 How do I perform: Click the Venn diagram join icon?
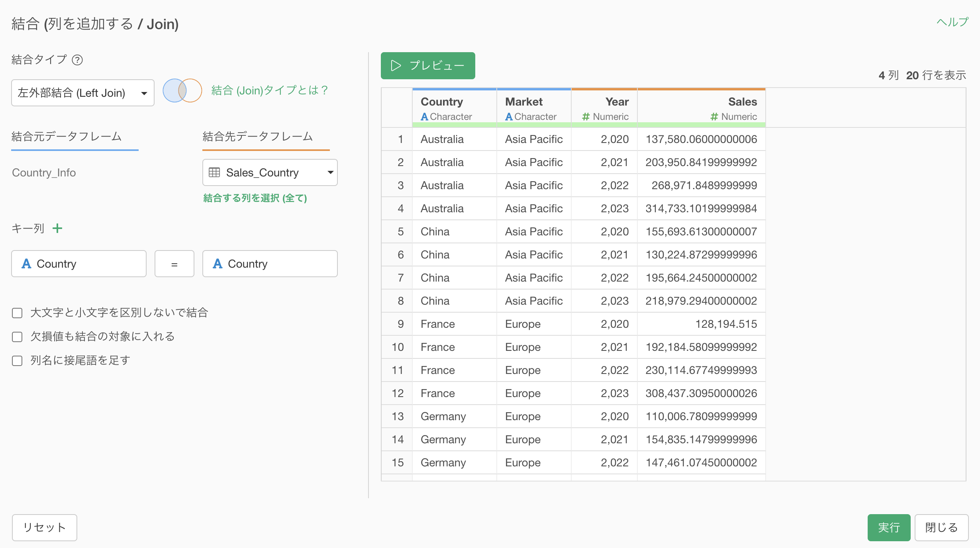182,91
